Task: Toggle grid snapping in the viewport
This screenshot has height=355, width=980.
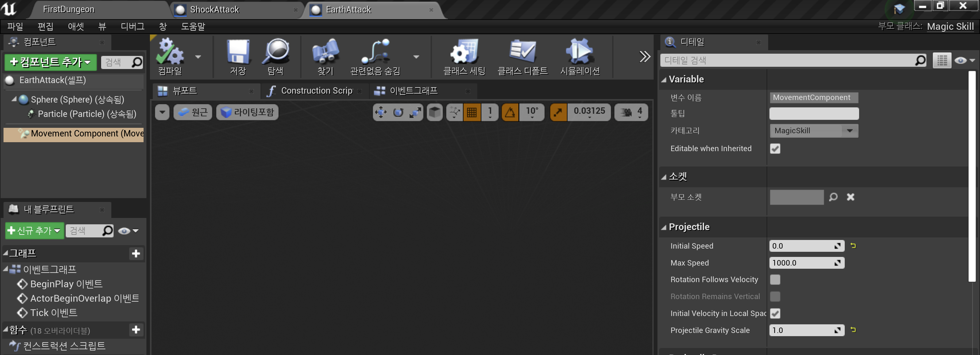Action: (472, 112)
